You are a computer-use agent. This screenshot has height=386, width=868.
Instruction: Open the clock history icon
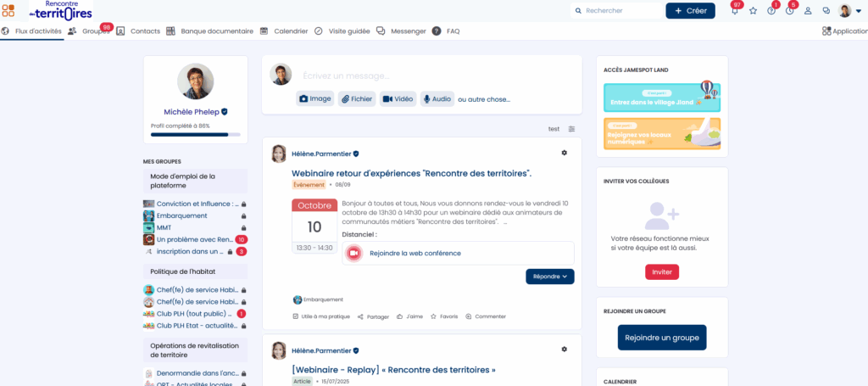point(790,11)
